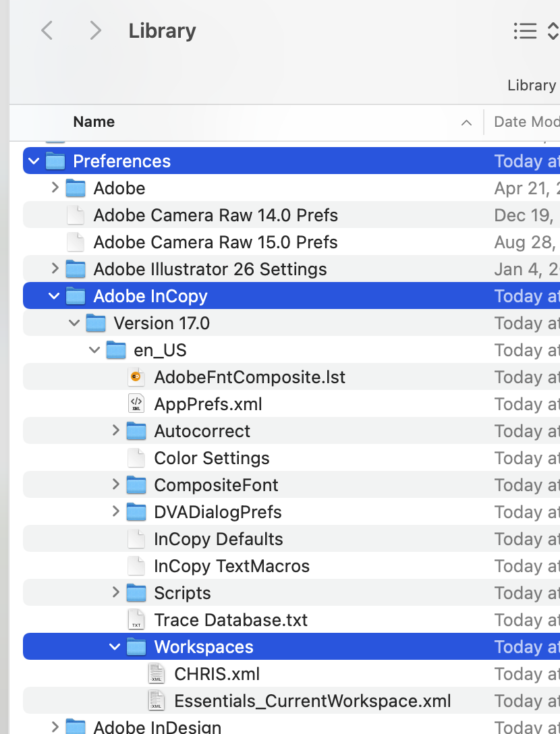The height and width of the screenshot is (734, 560).
Task: Select the Adobe InDesign folder name
Action: pyautogui.click(x=157, y=727)
